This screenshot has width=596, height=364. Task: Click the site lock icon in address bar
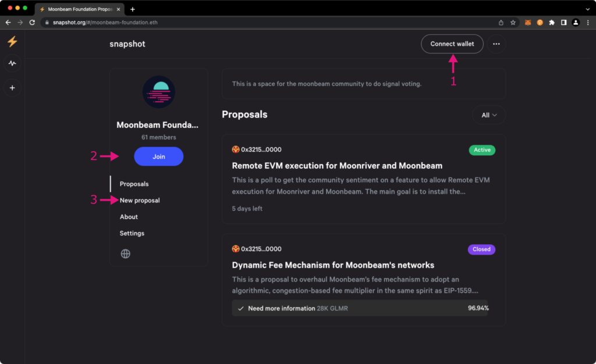click(47, 23)
